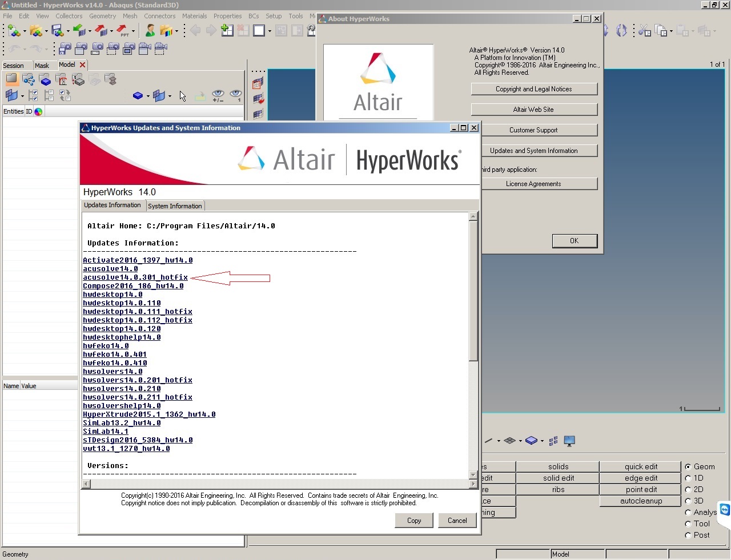Click the TeamViewer side panel icon
731x560 pixels.
[725, 509]
